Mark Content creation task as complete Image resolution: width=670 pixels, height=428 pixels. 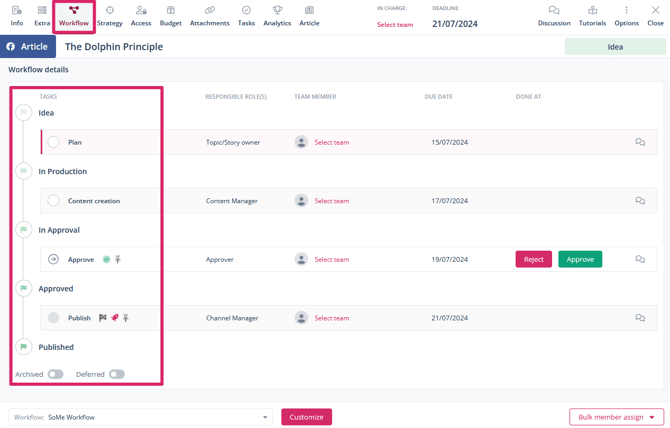tap(54, 201)
